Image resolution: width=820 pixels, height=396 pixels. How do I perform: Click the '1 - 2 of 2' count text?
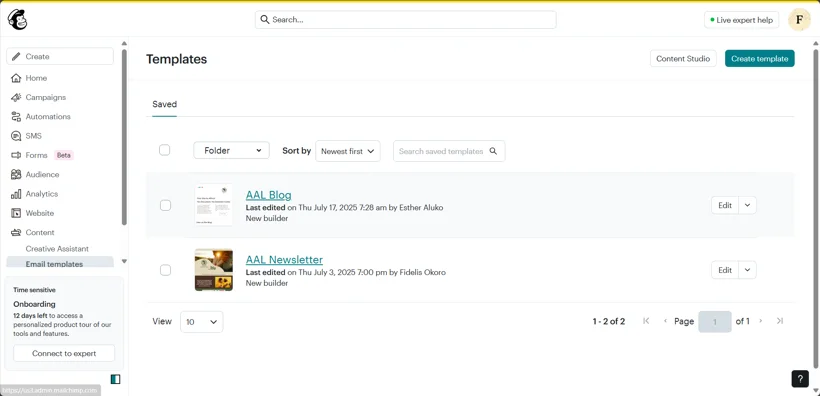click(609, 321)
